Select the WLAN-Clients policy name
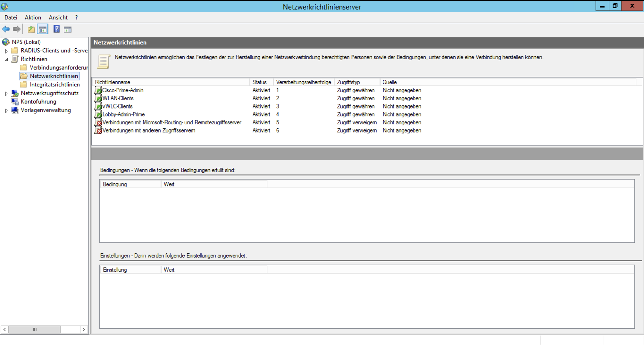 118,98
